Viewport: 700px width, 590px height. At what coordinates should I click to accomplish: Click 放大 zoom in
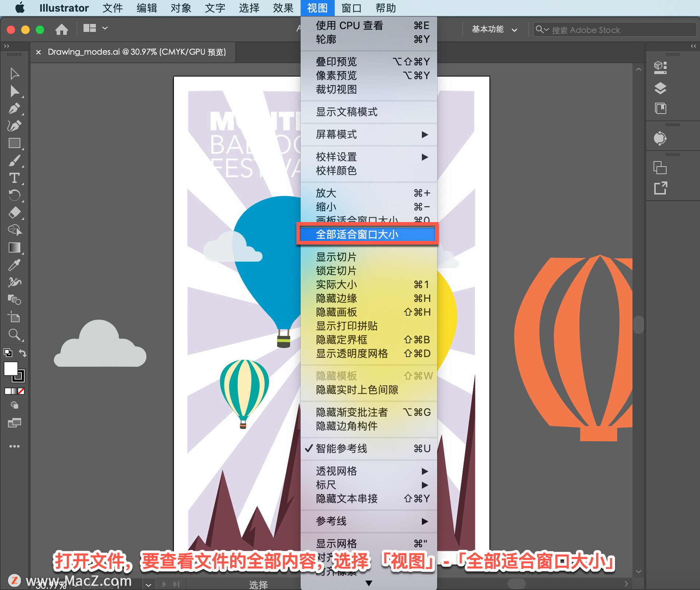369,193
